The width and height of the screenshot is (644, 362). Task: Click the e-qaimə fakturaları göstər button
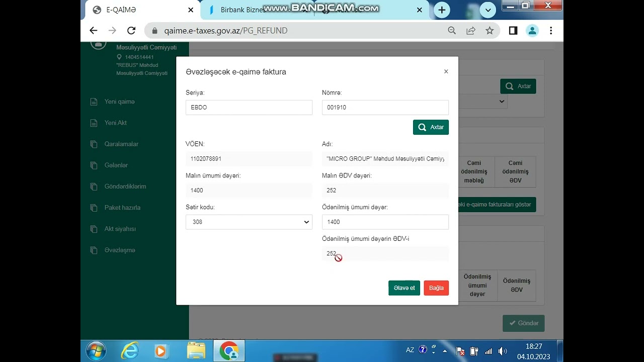pos(497,205)
